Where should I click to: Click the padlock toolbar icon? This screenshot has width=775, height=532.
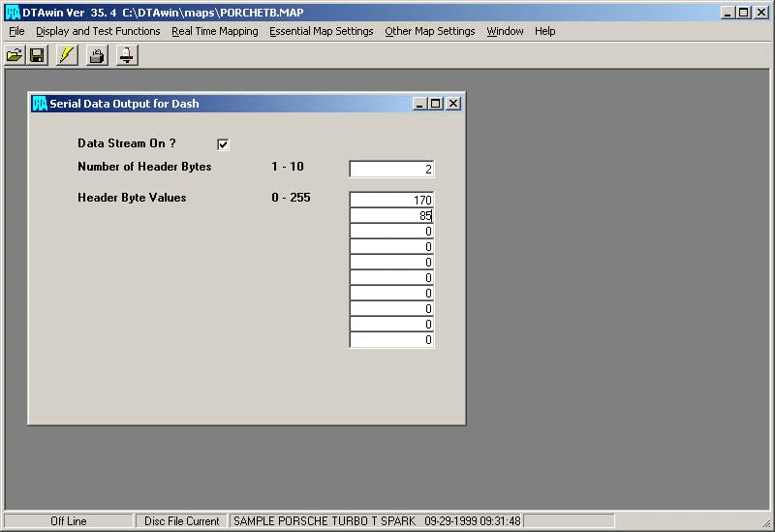click(x=96, y=55)
